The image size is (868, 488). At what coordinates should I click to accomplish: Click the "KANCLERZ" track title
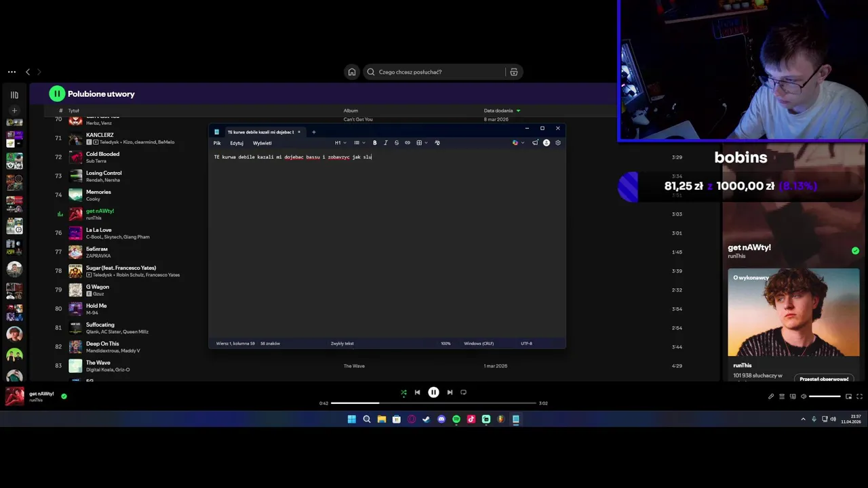coord(100,135)
